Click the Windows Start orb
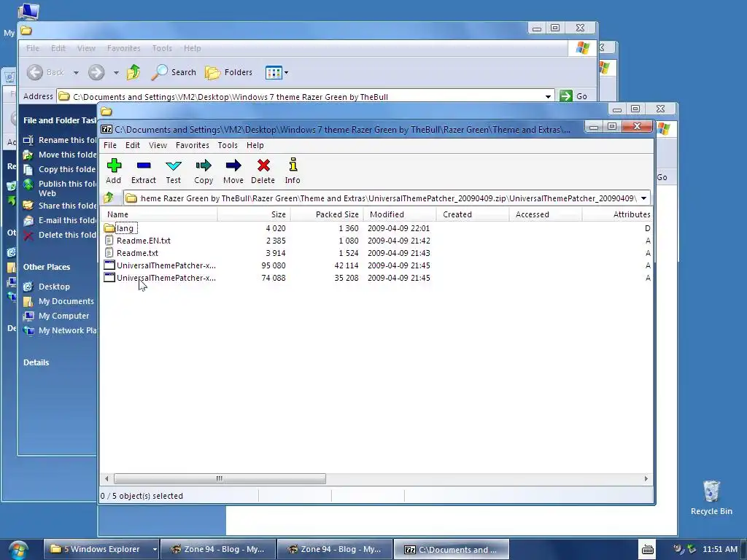 [18, 550]
